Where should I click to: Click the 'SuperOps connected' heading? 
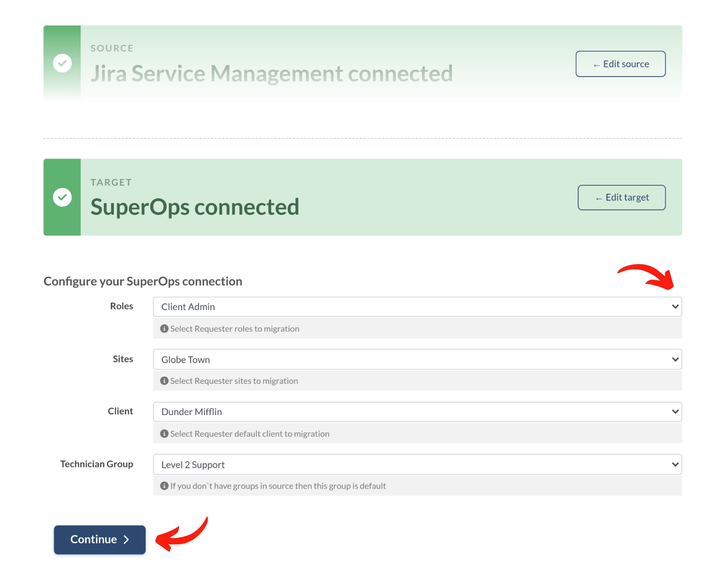pos(195,207)
